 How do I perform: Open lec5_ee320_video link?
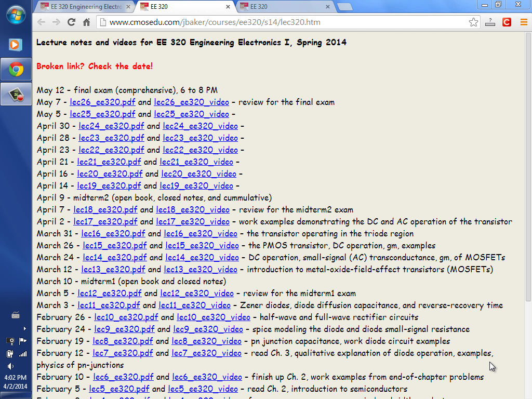(203, 389)
